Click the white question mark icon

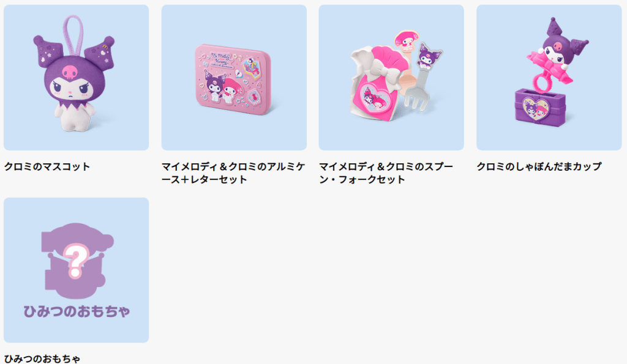tap(76, 262)
